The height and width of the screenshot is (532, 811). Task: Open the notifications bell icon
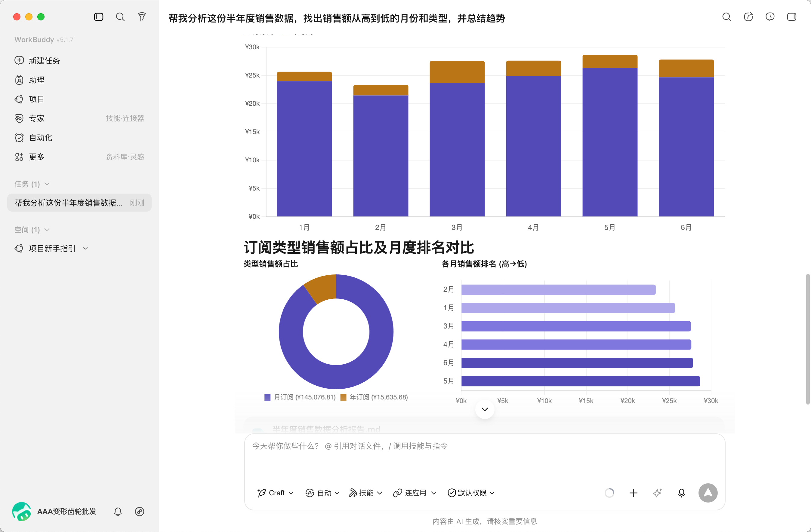[x=118, y=511]
